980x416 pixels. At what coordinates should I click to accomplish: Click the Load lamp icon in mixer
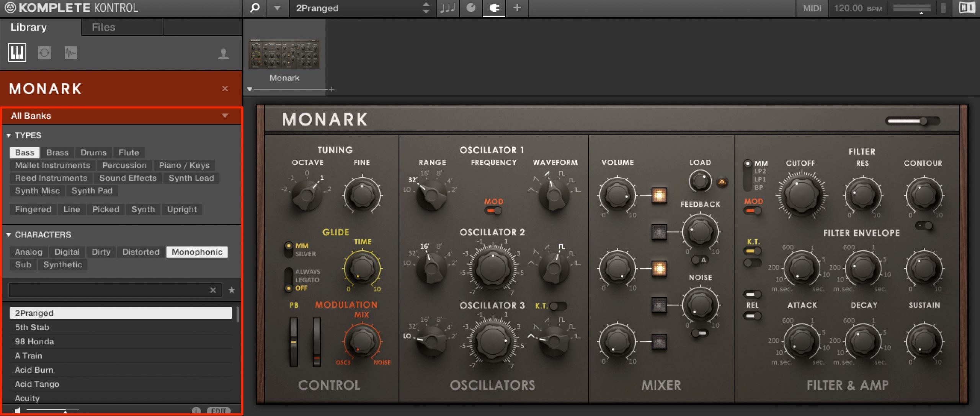click(722, 182)
